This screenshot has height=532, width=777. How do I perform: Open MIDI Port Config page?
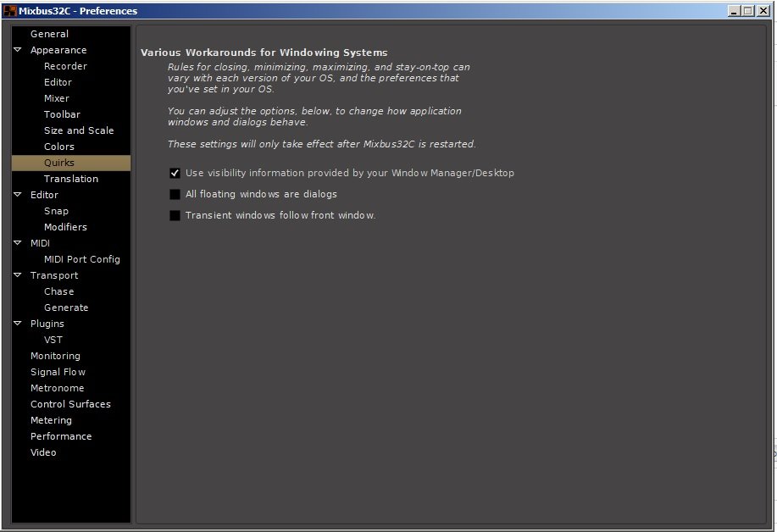(81, 259)
